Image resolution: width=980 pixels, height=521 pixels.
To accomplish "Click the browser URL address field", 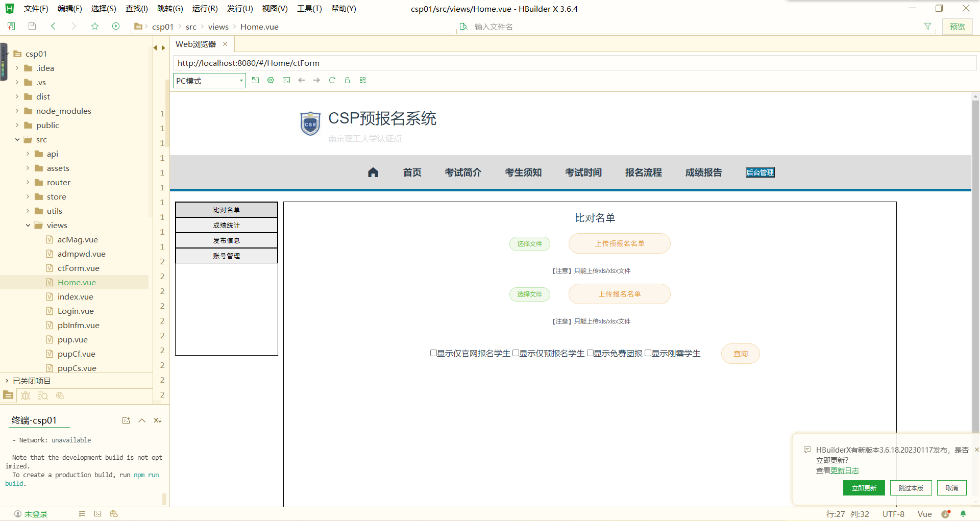I will (574, 63).
